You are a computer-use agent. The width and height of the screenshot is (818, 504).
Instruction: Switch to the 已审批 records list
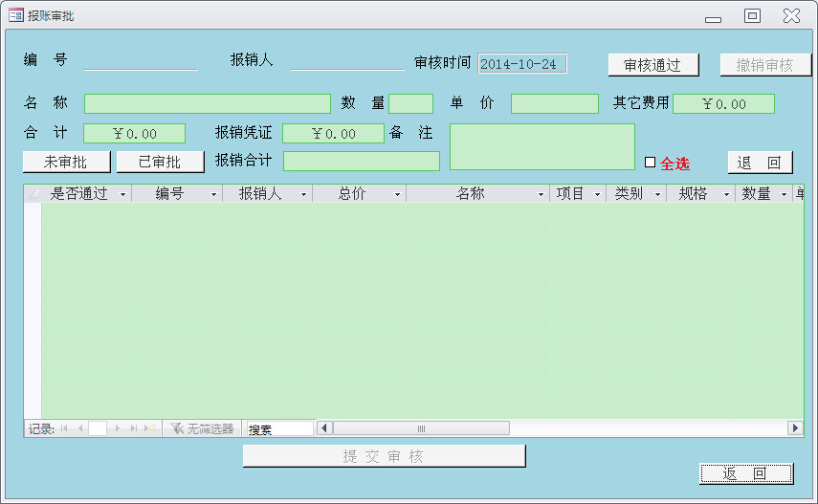[x=160, y=162]
